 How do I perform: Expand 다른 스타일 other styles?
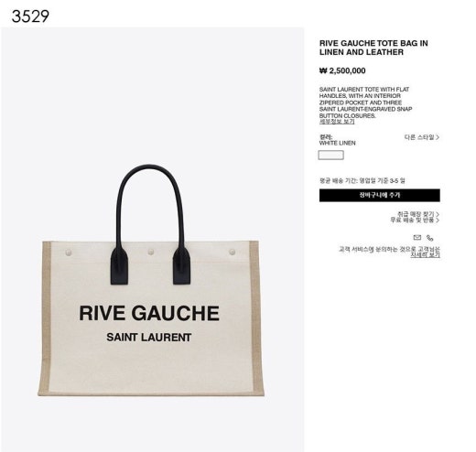(x=422, y=137)
